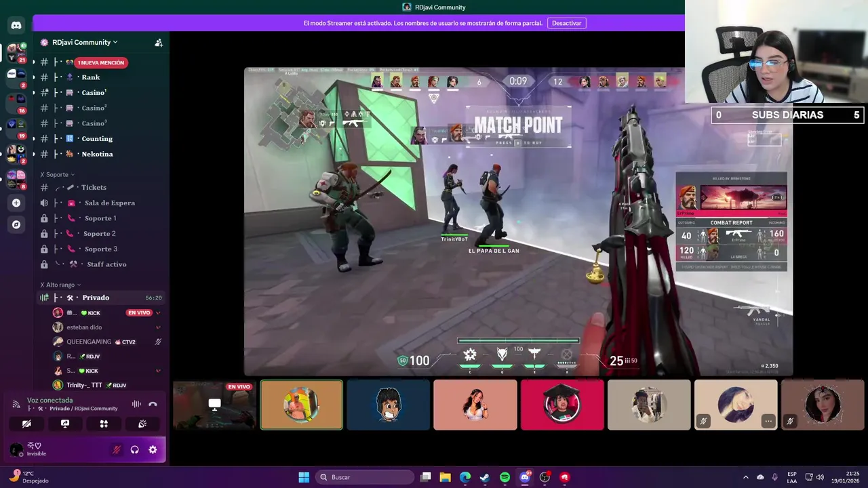Image resolution: width=868 pixels, height=488 pixels.
Task: Disconnect from voice with hang-up icon
Action: tap(153, 404)
